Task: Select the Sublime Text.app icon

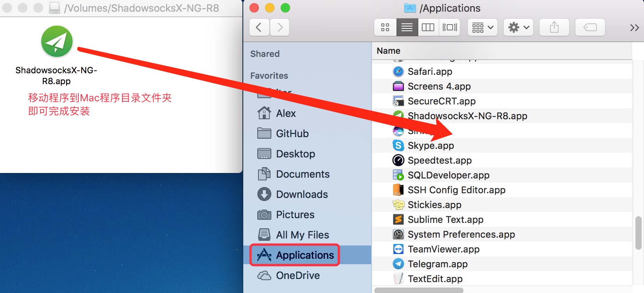Action: (x=398, y=220)
